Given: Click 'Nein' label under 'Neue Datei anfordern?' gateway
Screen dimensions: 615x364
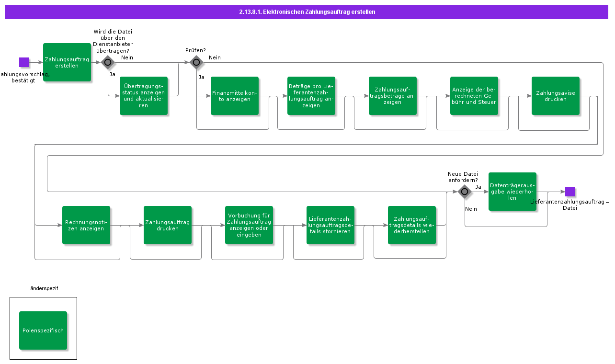Looking at the screenshot, I should click(471, 209).
